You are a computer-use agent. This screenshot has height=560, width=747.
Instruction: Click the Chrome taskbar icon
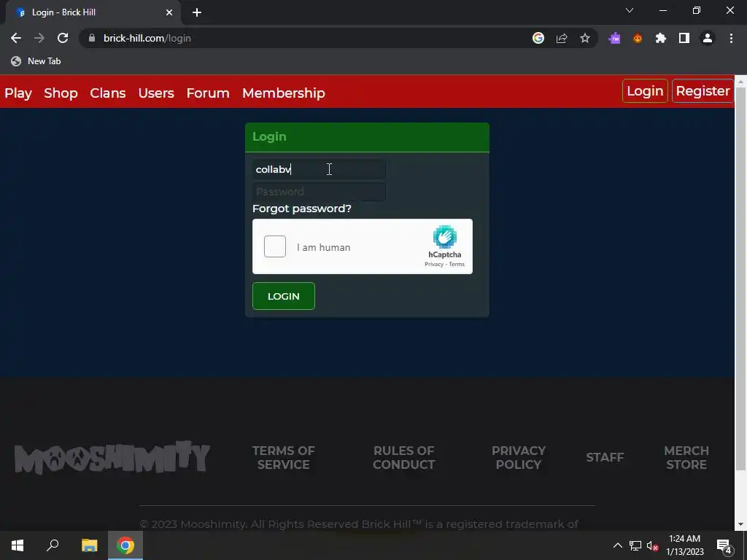coord(125,545)
